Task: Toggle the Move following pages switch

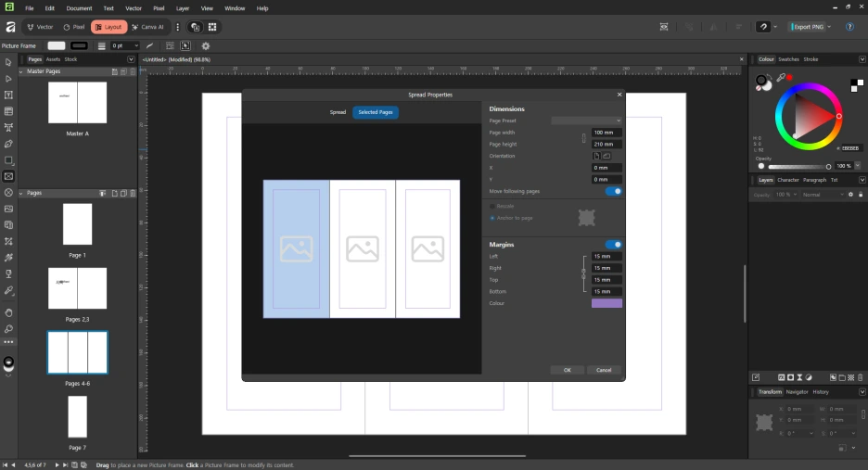Action: [613, 192]
